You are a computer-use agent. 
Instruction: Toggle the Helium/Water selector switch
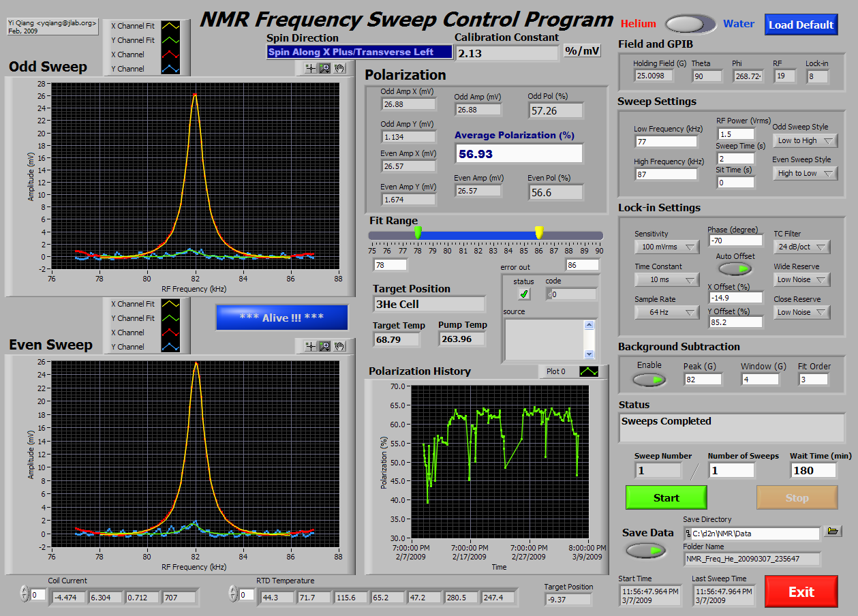point(691,25)
